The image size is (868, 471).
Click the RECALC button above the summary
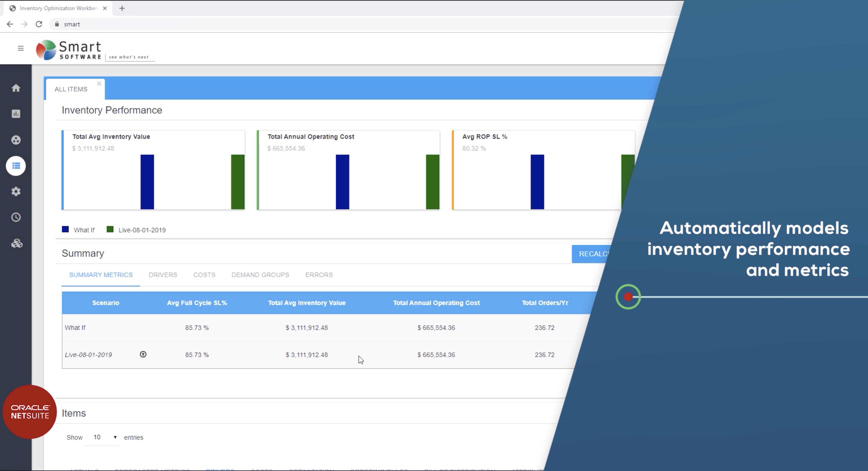click(x=594, y=254)
